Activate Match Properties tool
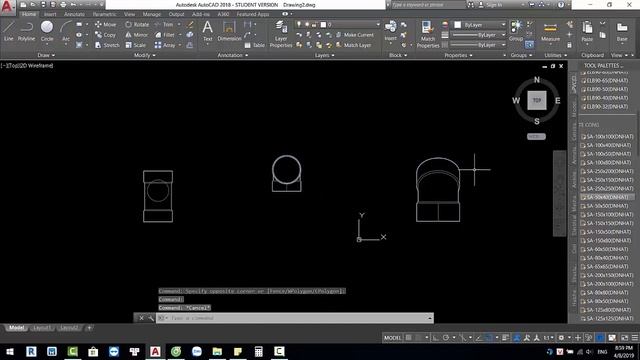The width and height of the screenshot is (640, 360). coord(427,34)
